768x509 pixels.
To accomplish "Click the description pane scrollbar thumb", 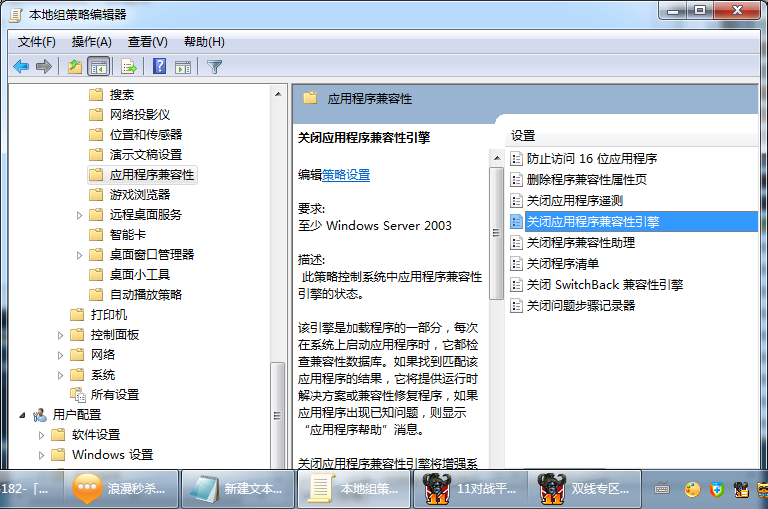I will (x=497, y=233).
